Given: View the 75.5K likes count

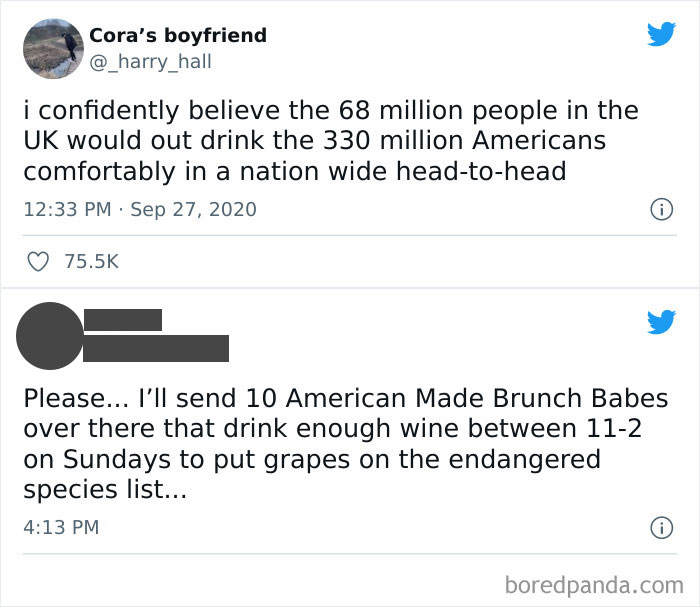Looking at the screenshot, I should (91, 261).
